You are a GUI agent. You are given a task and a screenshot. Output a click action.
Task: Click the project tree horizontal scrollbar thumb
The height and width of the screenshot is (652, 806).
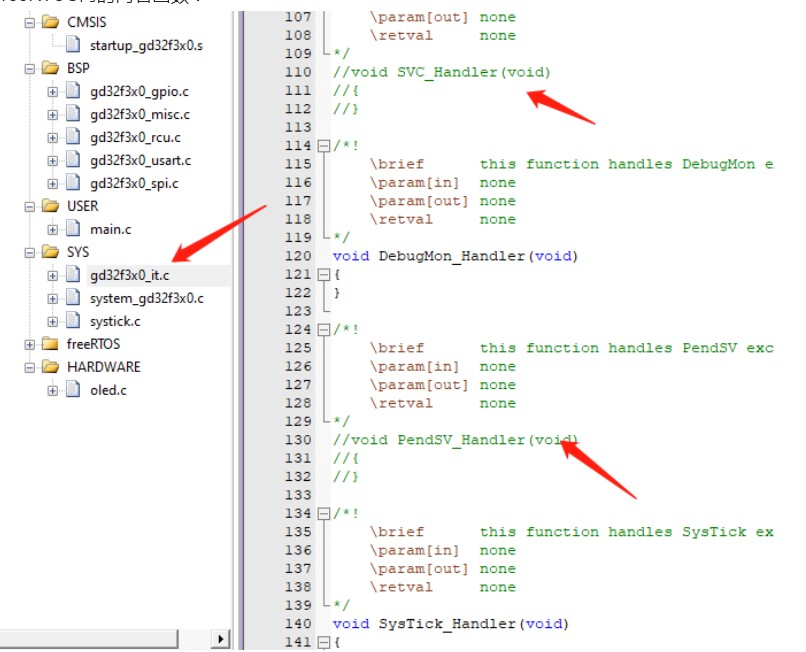pos(88,639)
